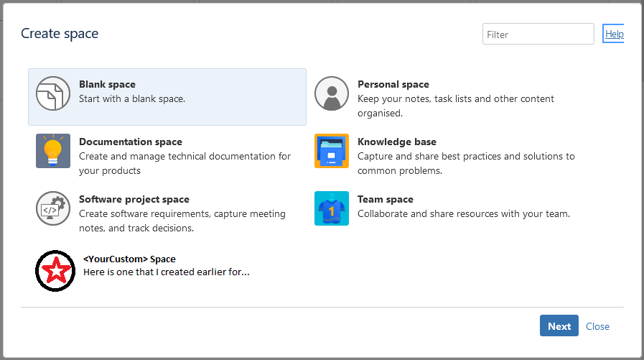Select the <YourCustom> Space title

coord(129,259)
